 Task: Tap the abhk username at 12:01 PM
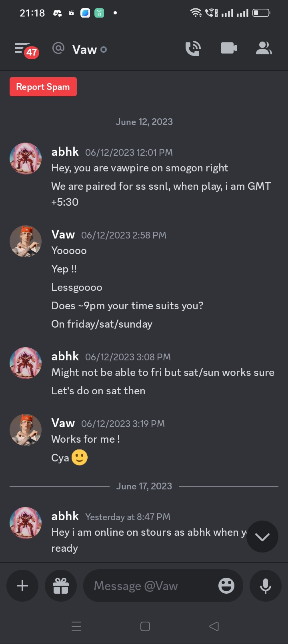coord(65,152)
